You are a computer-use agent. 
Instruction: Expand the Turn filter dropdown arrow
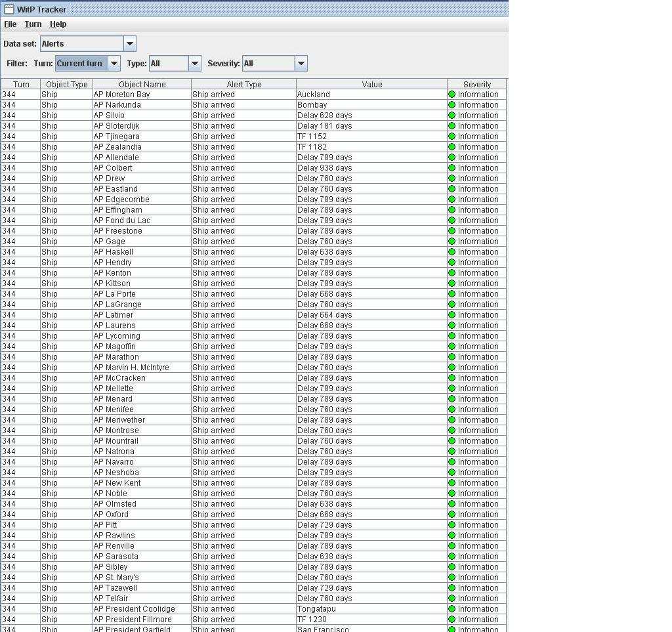(114, 64)
